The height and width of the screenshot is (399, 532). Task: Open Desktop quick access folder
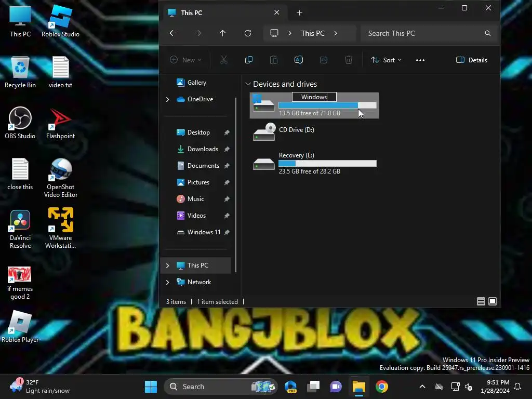[x=198, y=132]
